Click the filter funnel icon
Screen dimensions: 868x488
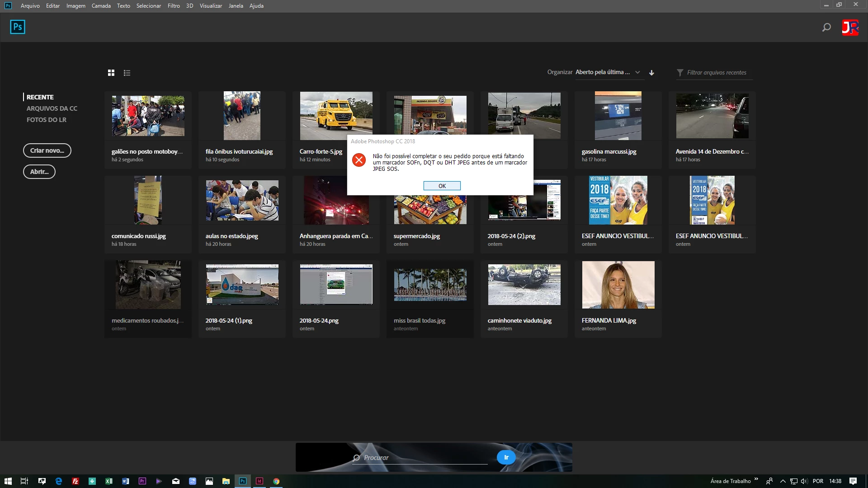(x=680, y=73)
